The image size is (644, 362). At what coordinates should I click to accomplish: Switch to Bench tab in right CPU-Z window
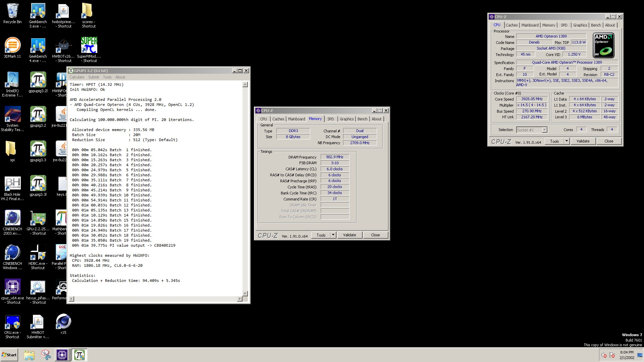coord(596,25)
